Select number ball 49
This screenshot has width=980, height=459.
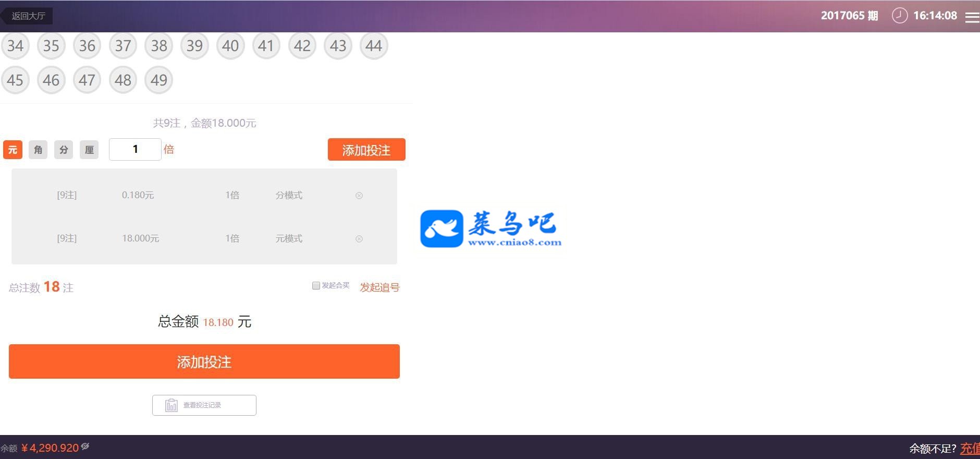pos(159,80)
